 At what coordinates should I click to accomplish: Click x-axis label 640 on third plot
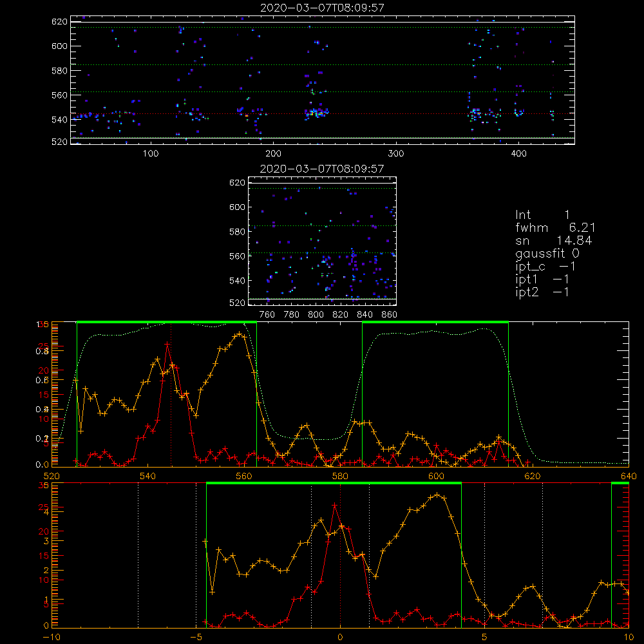[x=629, y=476]
